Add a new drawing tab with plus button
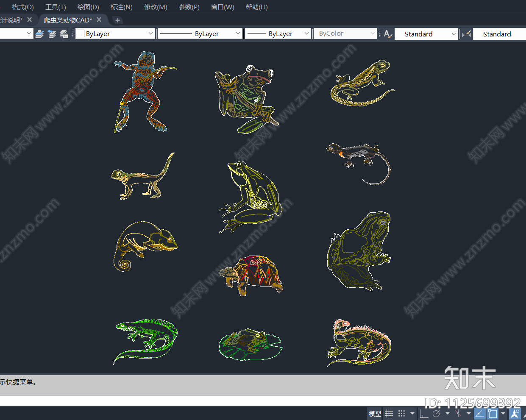526x420 pixels. [117, 20]
